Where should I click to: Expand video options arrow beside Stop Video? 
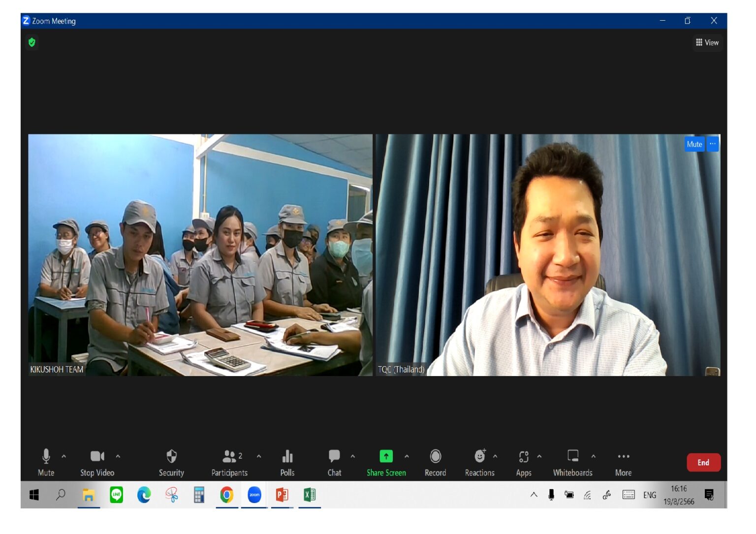tap(118, 457)
